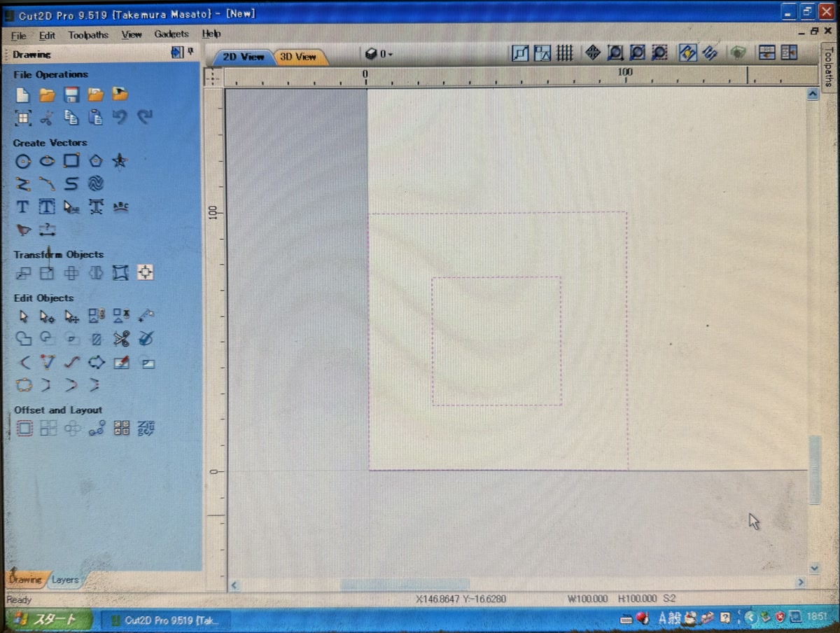This screenshot has height=633, width=840.
Task: Activate the Selection arrow tool
Action: [x=24, y=316]
